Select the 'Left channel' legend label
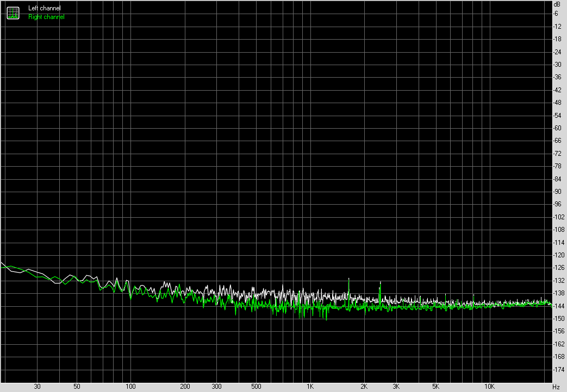This screenshot has height=392, width=567. pyautogui.click(x=45, y=8)
